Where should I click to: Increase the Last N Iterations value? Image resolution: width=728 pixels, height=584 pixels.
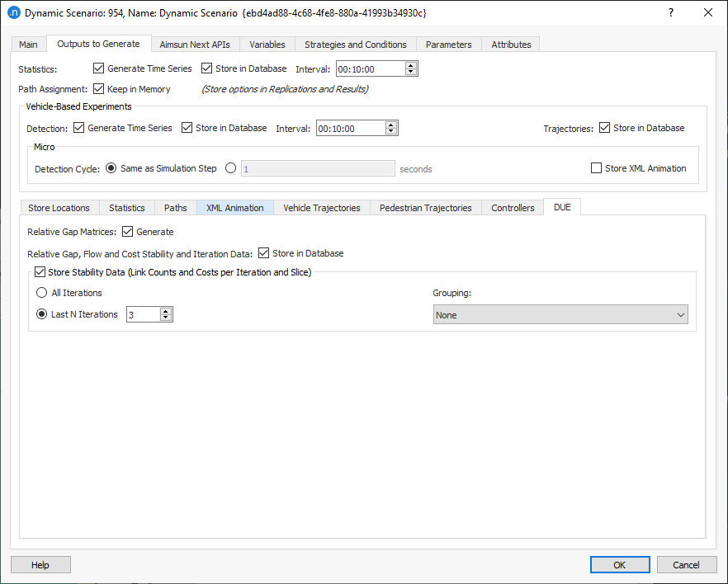click(166, 310)
